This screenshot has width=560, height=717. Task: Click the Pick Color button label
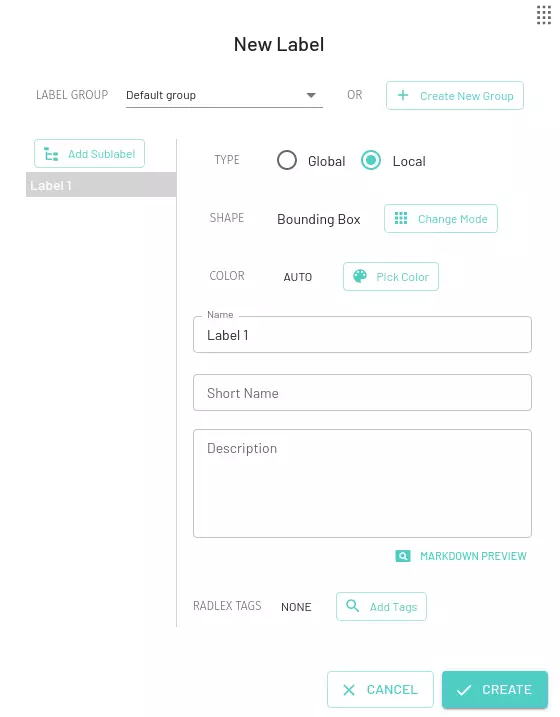click(x=402, y=277)
